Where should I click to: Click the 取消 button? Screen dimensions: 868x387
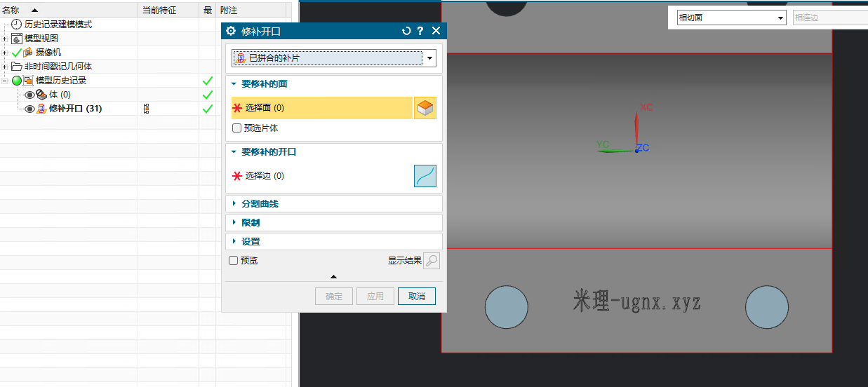[417, 297]
